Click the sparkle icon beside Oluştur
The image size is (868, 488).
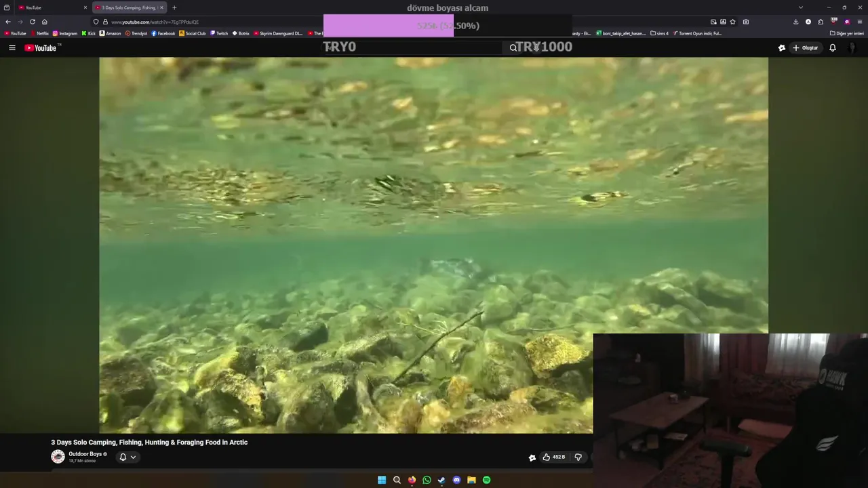782,48
